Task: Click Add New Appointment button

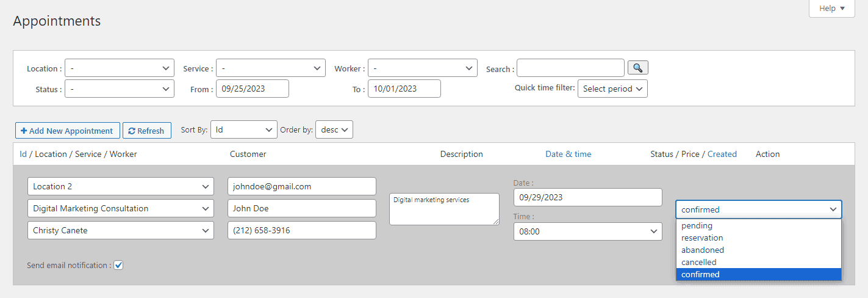Action: [67, 131]
